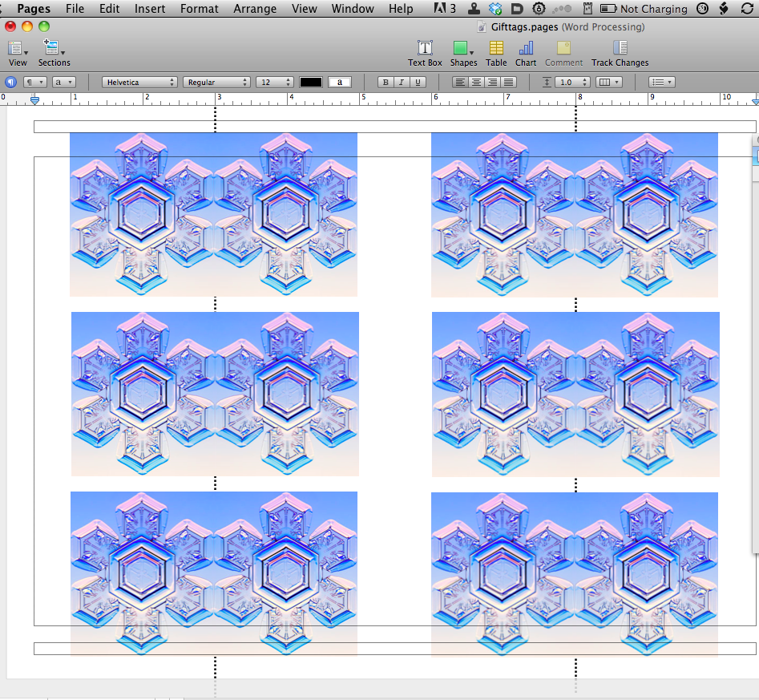Click the Giftags.pages window title

(x=524, y=27)
